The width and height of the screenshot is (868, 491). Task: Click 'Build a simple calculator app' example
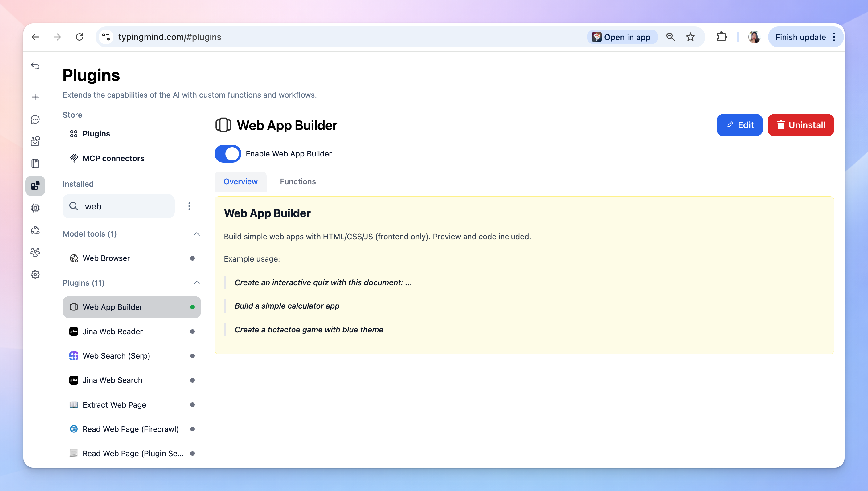click(x=287, y=306)
